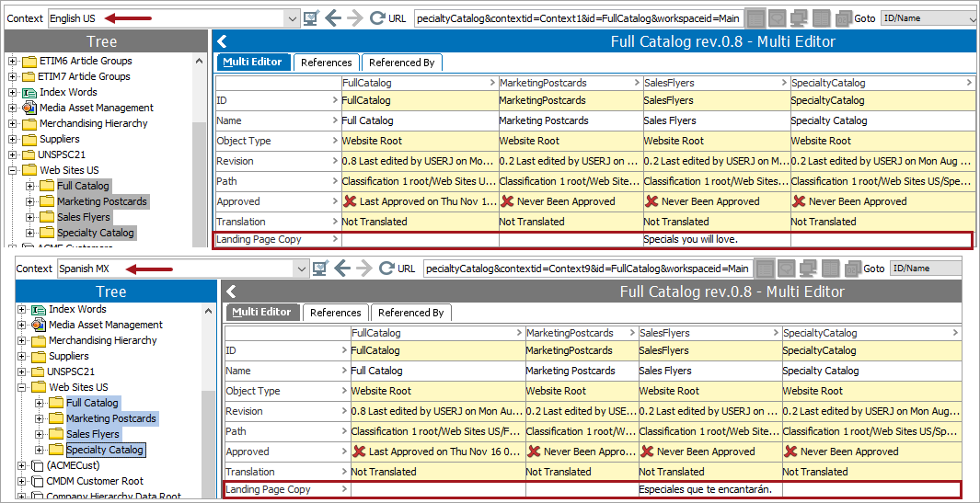Collapse editor with the chevron in the blue title bar
This screenshot has width=980, height=503.
coord(221,42)
